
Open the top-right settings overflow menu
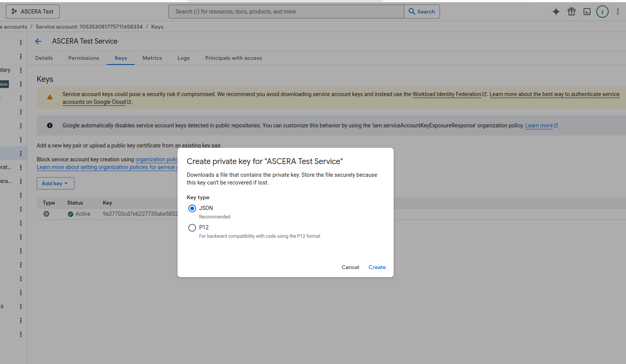coord(618,12)
